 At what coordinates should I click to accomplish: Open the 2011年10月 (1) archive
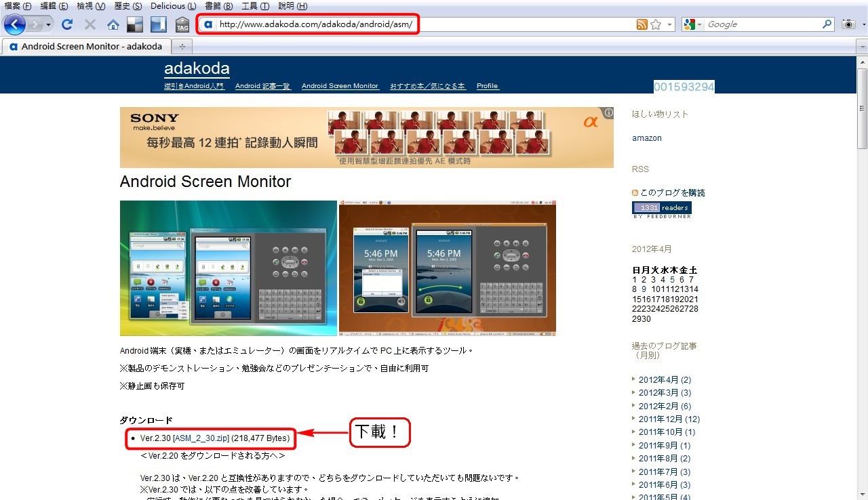[667, 432]
